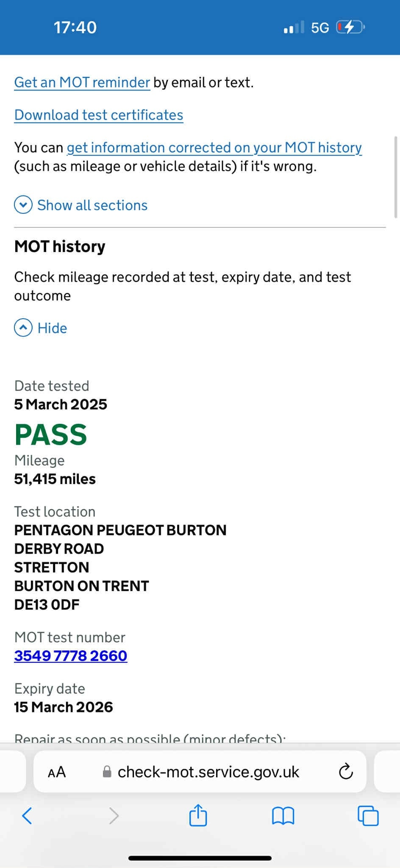Open Safari bookmarks book icon
Viewport: 400px width, 868px height.
[283, 816]
